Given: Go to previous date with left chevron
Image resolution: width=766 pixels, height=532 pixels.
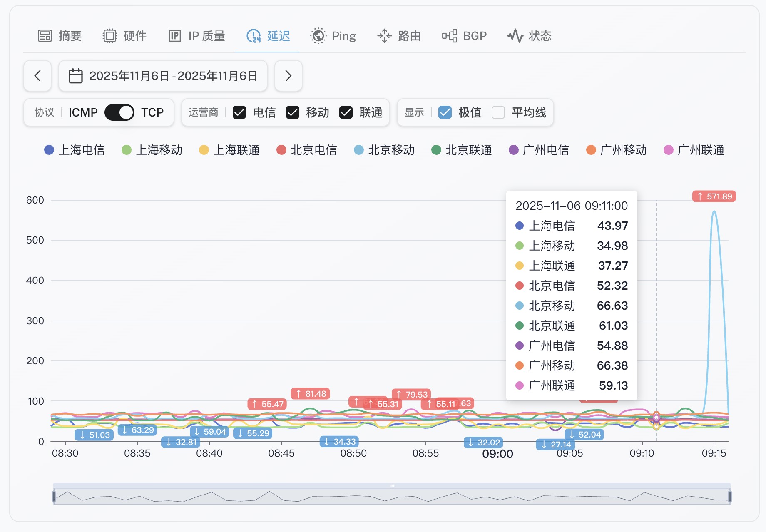Looking at the screenshot, I should tap(37, 76).
